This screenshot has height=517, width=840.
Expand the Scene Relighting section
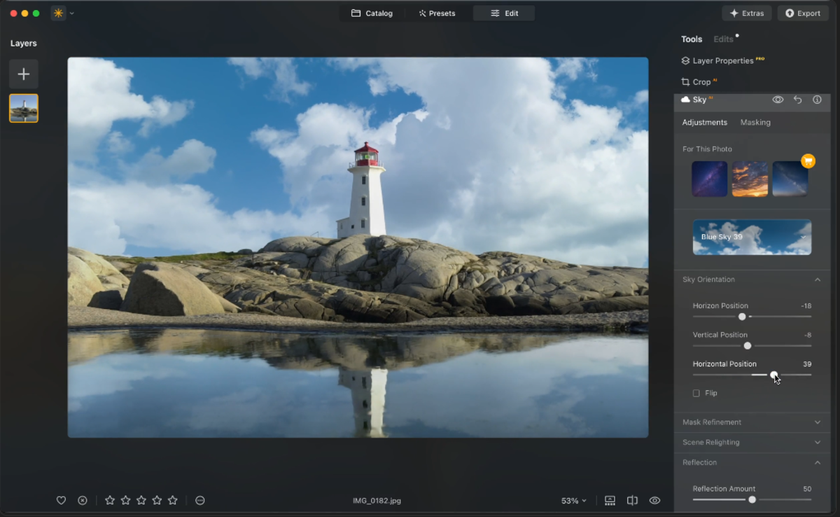click(x=750, y=442)
